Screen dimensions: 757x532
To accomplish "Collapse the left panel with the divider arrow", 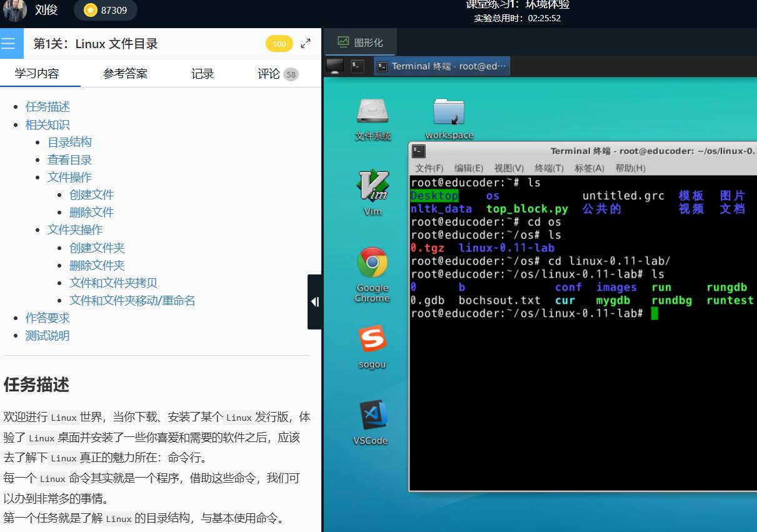I will pyautogui.click(x=315, y=302).
